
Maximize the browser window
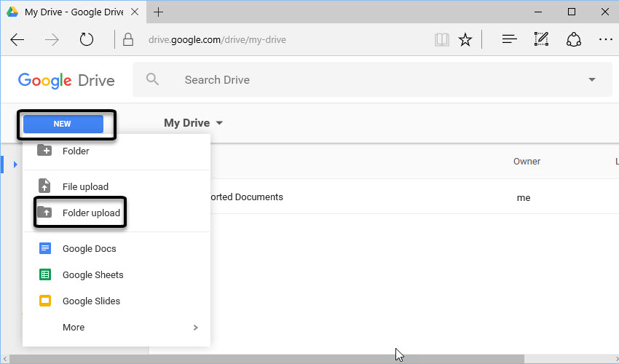point(571,12)
